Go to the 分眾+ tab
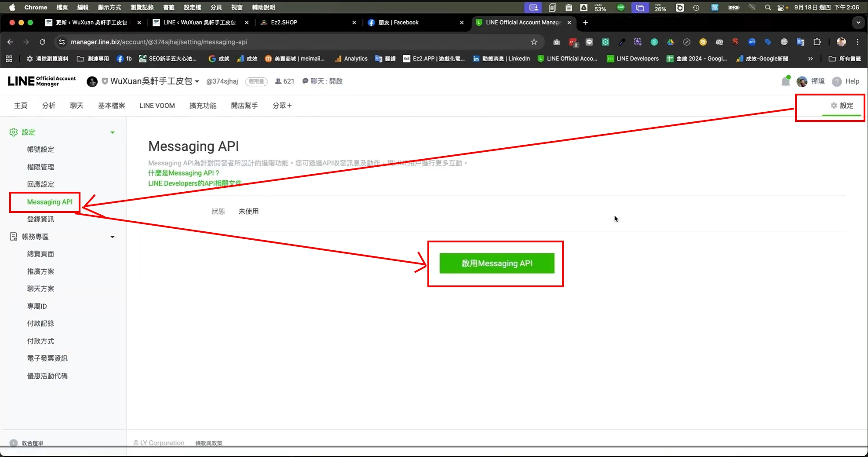Image resolution: width=868 pixels, height=457 pixels. point(282,106)
